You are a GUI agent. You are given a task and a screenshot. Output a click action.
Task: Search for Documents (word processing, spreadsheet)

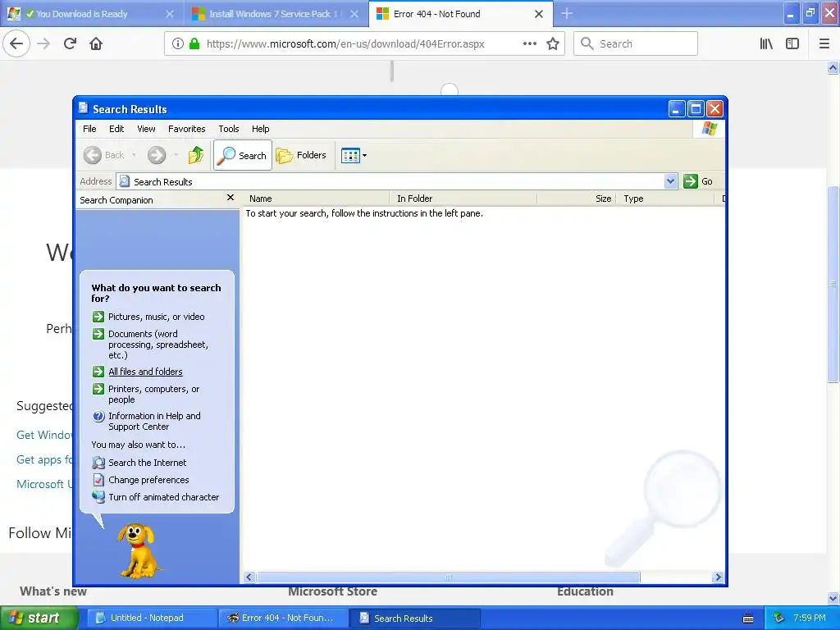(x=151, y=344)
